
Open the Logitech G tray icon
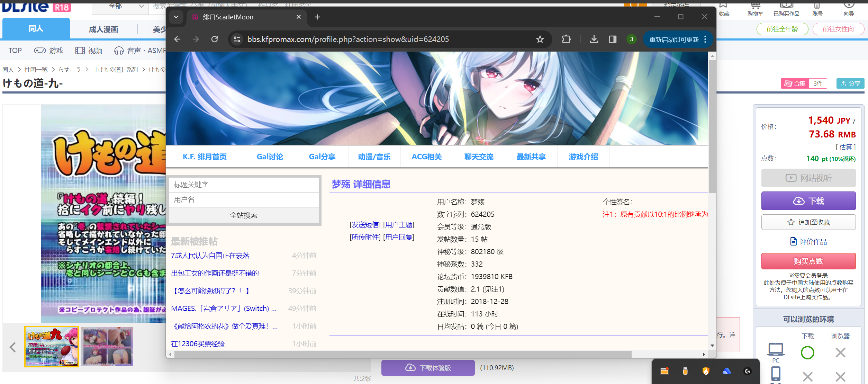748,371
